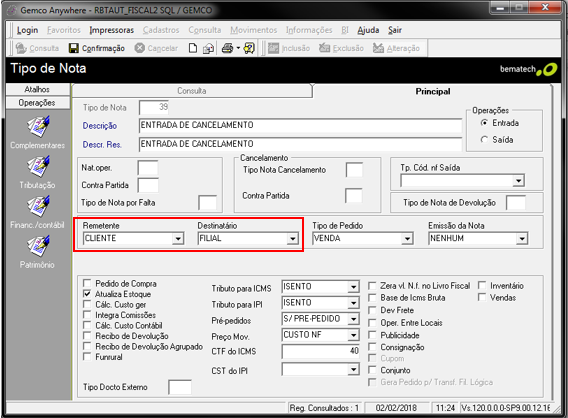Open the Ajuda menu
The height and width of the screenshot is (418, 568).
[368, 30]
